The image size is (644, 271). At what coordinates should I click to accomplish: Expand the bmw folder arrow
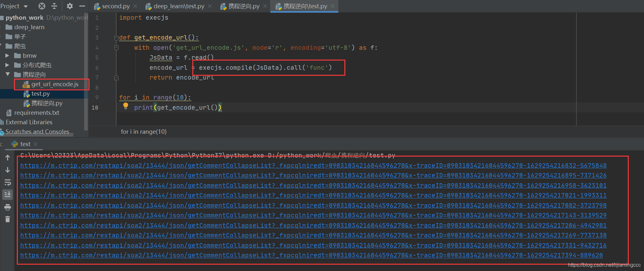click(7, 55)
